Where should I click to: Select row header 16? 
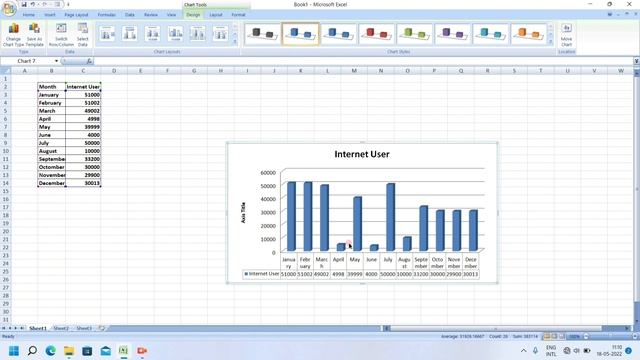point(5,199)
